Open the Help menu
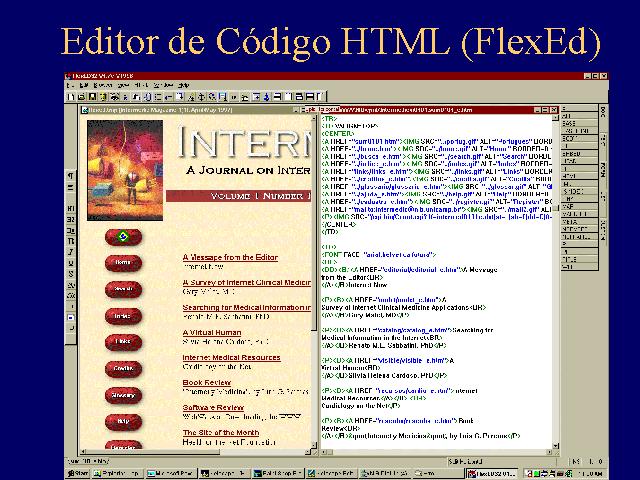640x480 pixels. (x=184, y=85)
